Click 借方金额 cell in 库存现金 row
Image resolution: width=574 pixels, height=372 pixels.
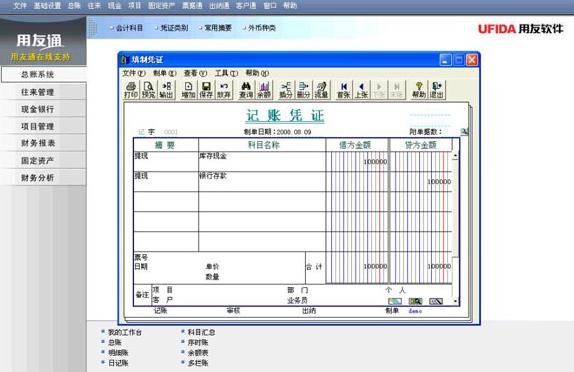click(357, 161)
